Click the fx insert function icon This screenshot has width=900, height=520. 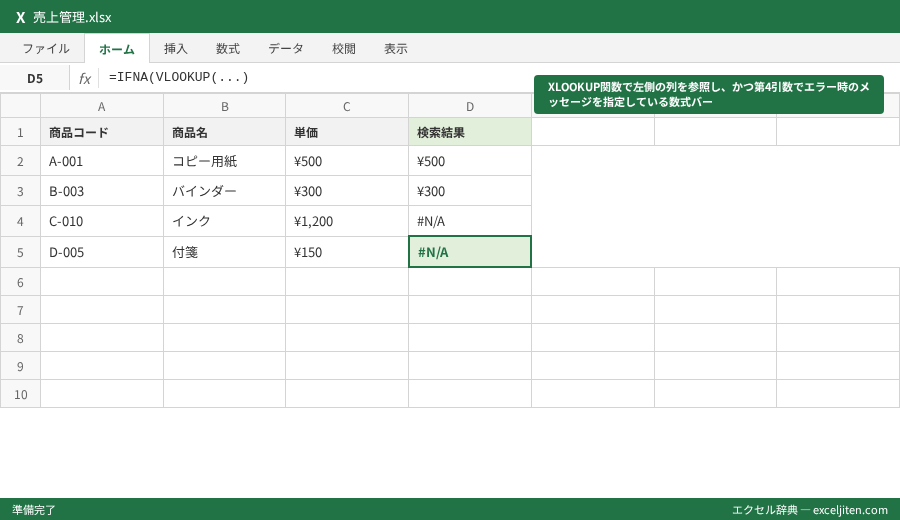point(84,78)
